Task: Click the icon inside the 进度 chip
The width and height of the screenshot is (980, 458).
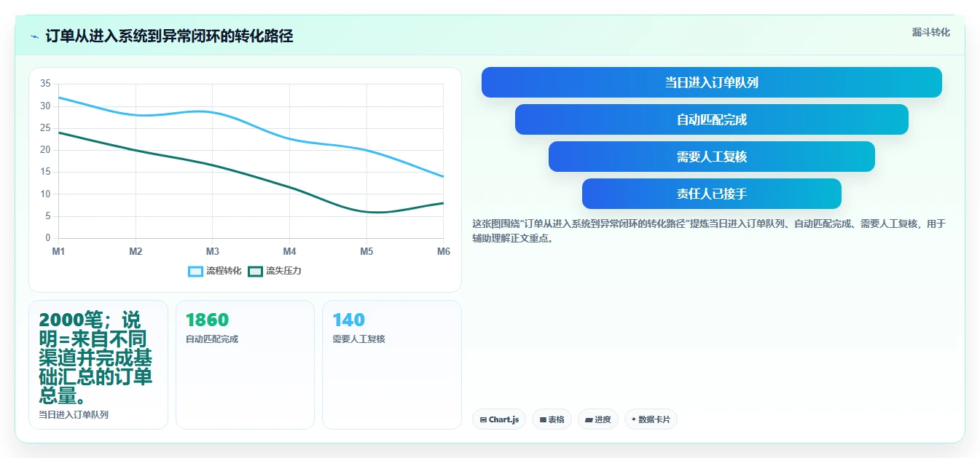Action: click(589, 419)
